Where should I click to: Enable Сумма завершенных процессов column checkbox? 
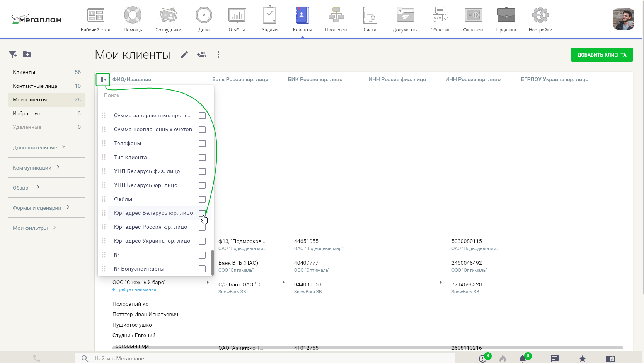click(202, 116)
